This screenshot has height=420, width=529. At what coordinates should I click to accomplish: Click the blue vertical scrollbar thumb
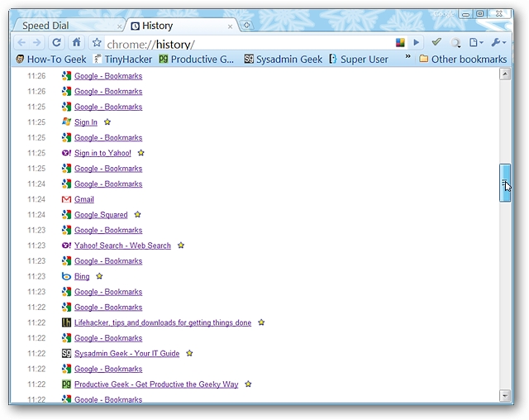click(505, 183)
